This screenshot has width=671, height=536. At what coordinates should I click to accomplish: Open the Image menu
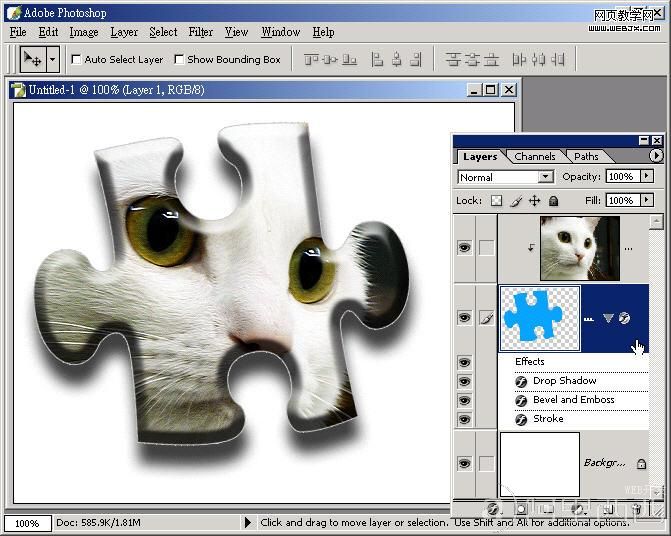click(84, 32)
